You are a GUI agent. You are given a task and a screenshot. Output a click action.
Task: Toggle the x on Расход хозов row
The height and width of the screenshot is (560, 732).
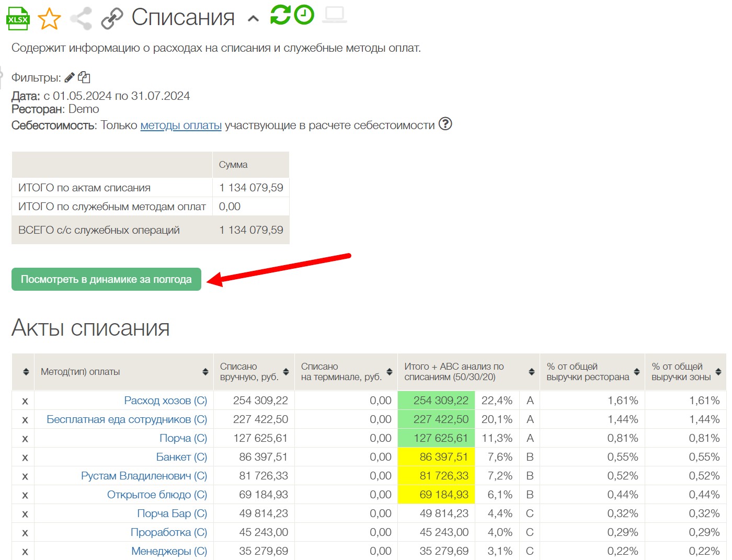pos(25,402)
